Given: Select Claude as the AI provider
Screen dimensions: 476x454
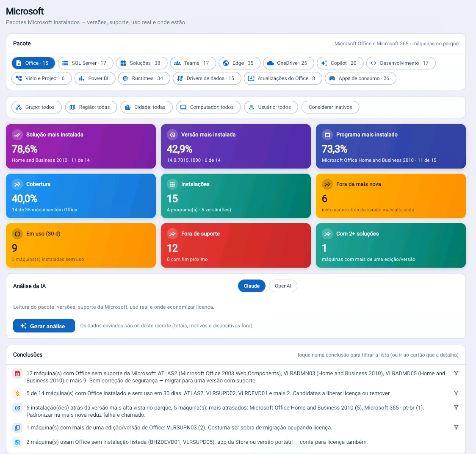Looking at the screenshot, I should pos(252,286).
